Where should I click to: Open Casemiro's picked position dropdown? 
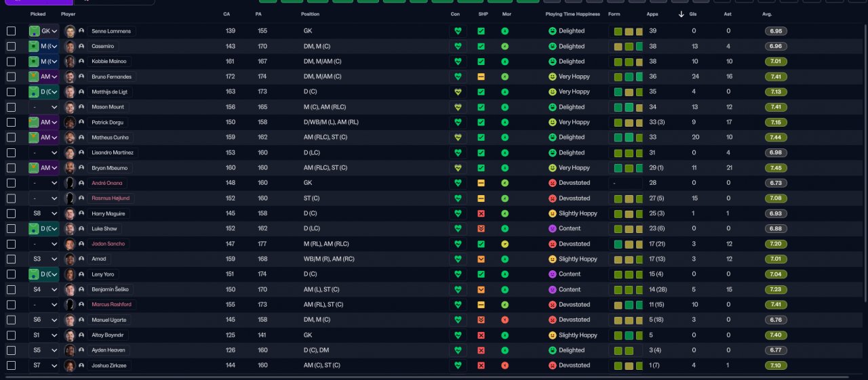pos(44,46)
